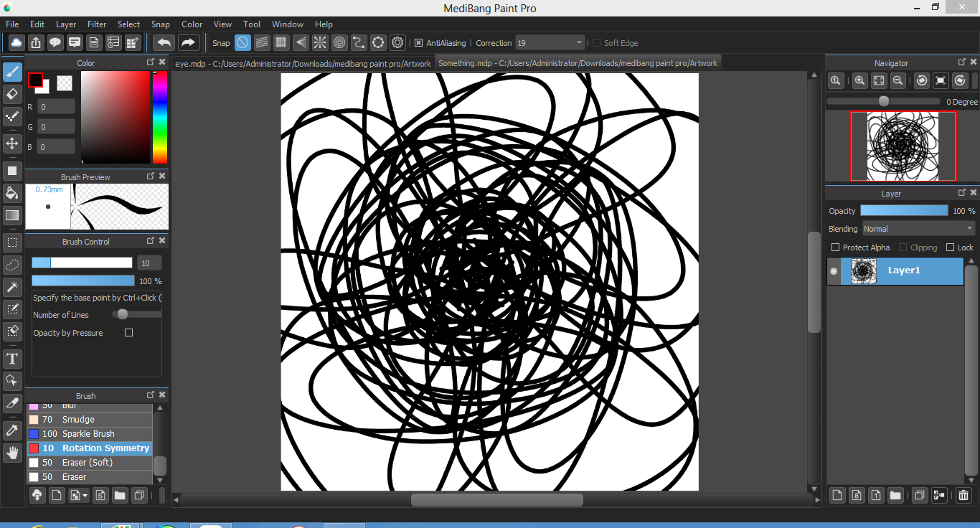Open the Blending mode dropdown
The height and width of the screenshot is (528, 980).
[x=918, y=229]
